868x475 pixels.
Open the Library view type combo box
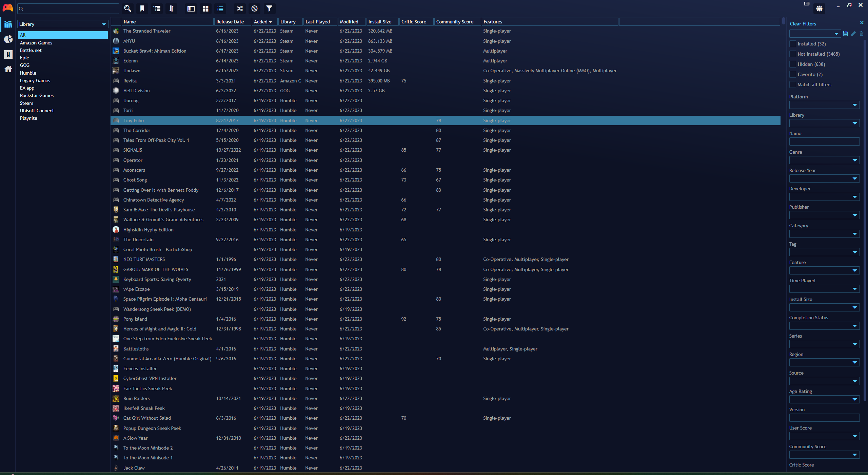tap(62, 24)
